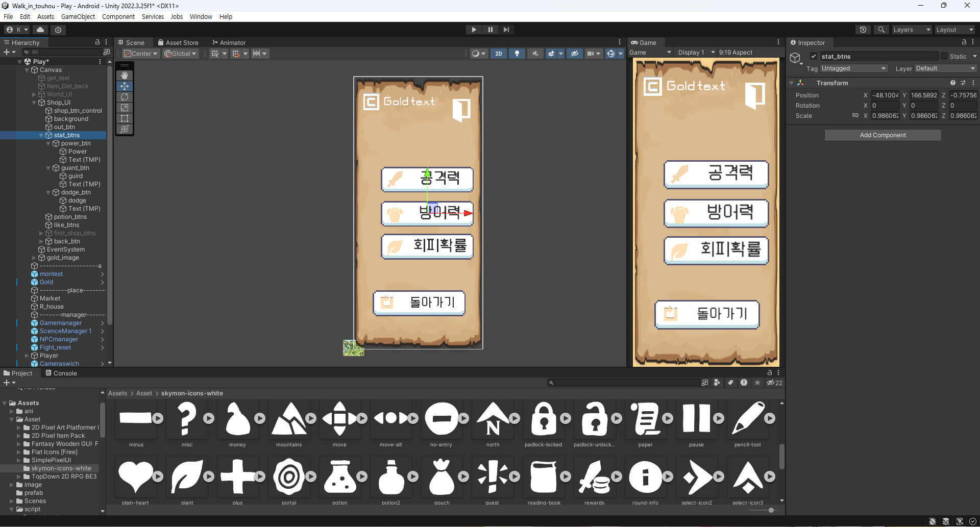Click the Search by Type icon
This screenshot has width=980, height=527.
pyautogui.click(x=717, y=383)
